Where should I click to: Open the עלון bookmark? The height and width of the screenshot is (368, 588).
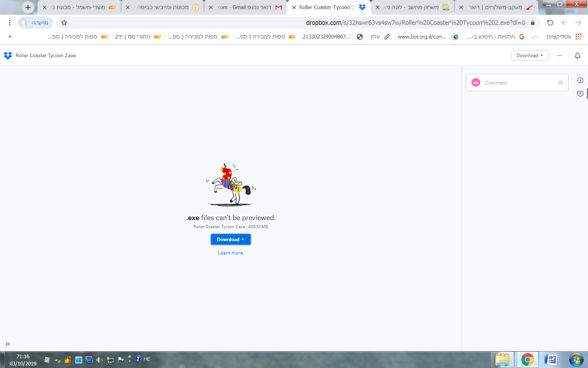[x=380, y=37]
